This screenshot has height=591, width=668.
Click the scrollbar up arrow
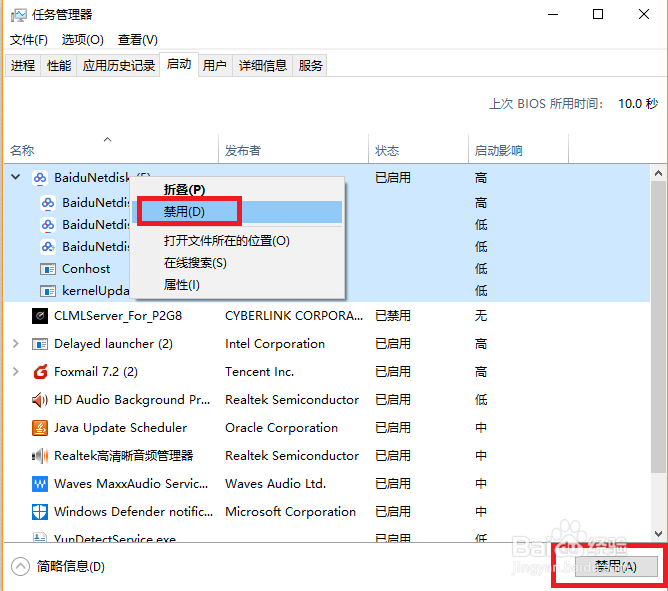pyautogui.click(x=658, y=173)
